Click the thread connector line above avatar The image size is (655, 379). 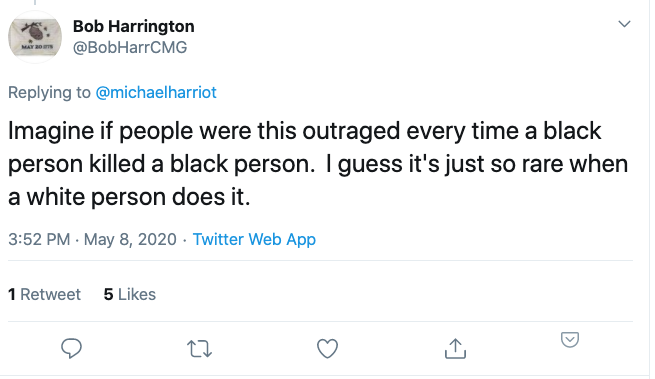click(35, 3)
